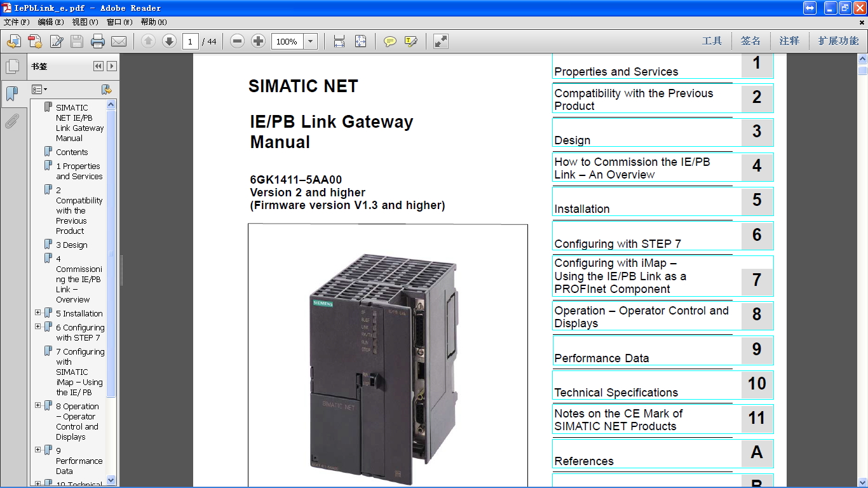Open the page thumbnails panel icon
This screenshot has width=868, height=488.
pyautogui.click(x=12, y=66)
